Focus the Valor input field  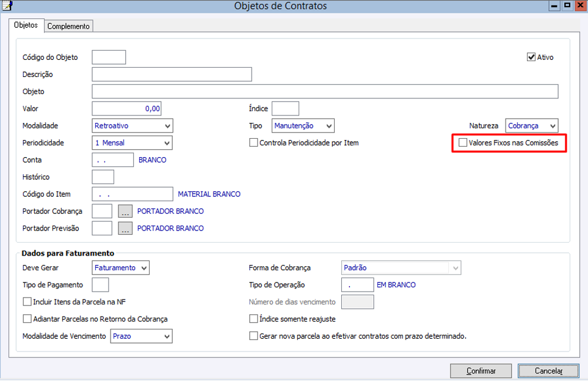126,109
